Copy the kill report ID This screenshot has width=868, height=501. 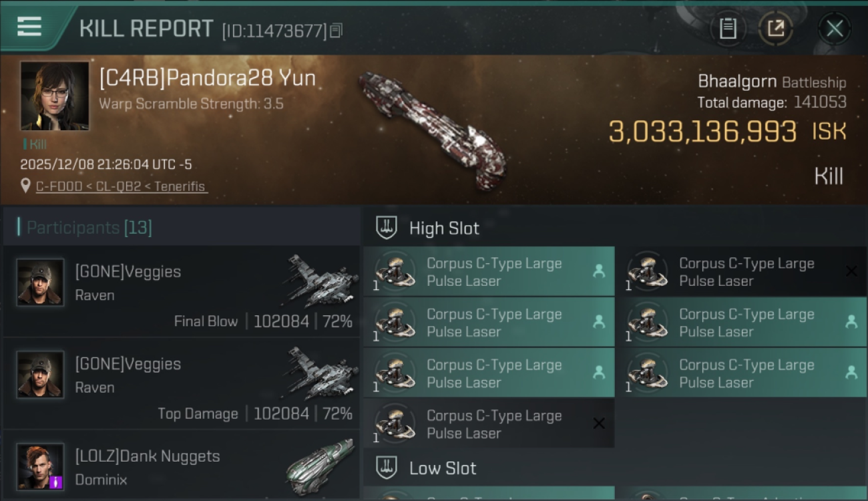pyautogui.click(x=337, y=31)
